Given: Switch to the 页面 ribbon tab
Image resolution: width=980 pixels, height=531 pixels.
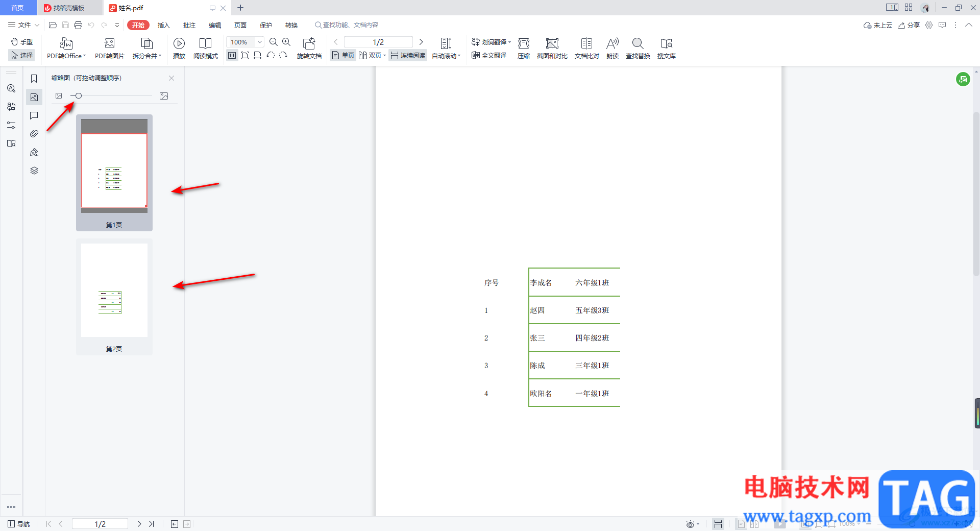Looking at the screenshot, I should pos(240,25).
